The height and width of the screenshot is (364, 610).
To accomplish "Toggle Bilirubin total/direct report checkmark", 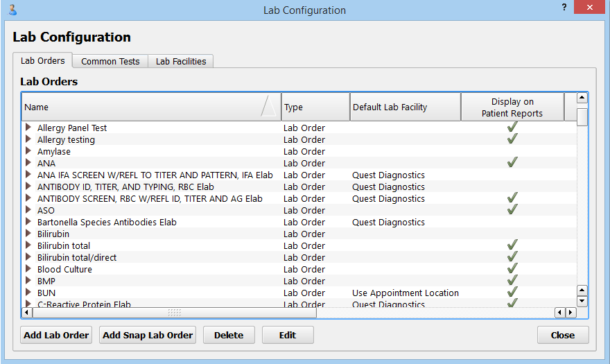I will coord(512,257).
